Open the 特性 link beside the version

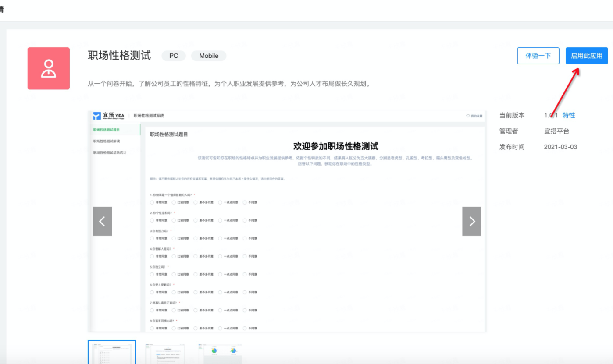(x=569, y=115)
